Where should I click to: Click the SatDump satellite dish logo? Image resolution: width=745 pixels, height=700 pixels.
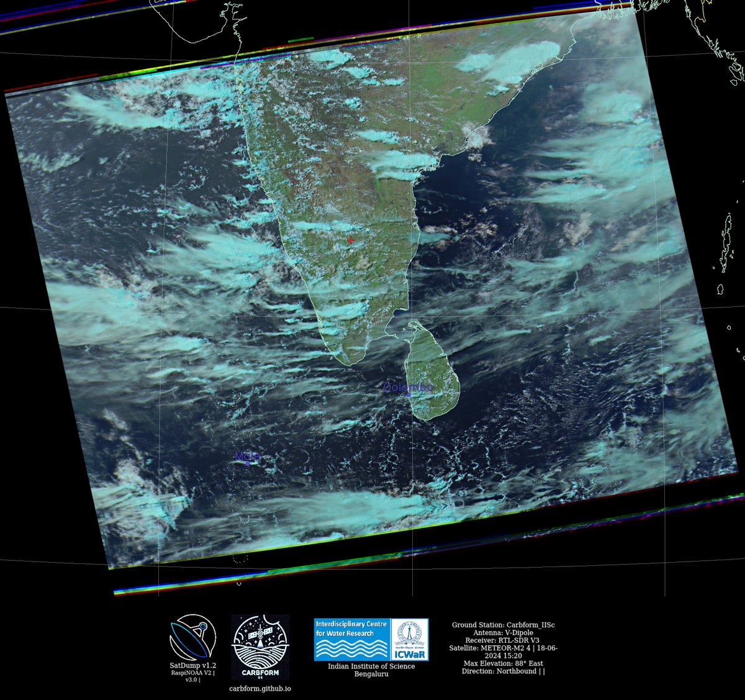coord(192,637)
